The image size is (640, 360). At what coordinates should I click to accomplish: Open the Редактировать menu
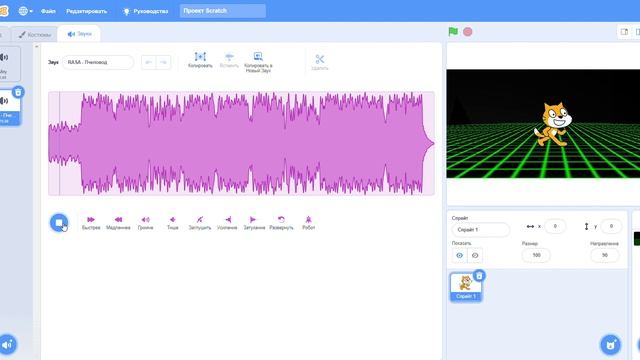tap(87, 11)
